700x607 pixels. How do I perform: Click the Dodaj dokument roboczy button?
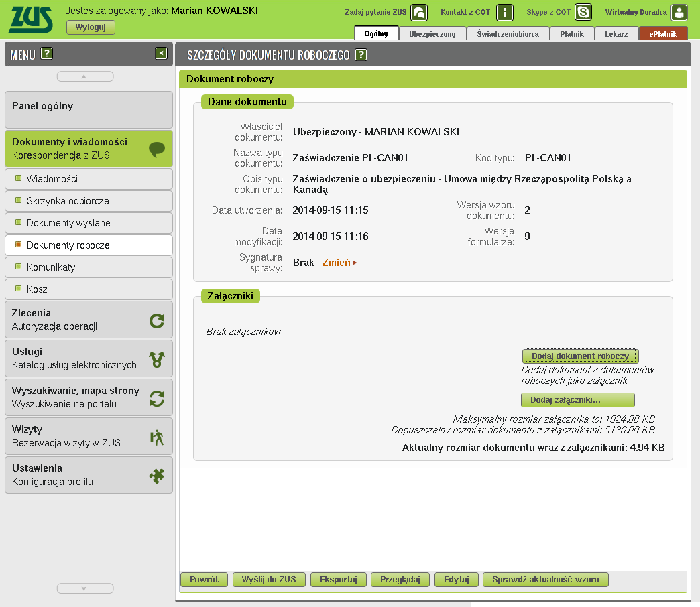tap(580, 356)
